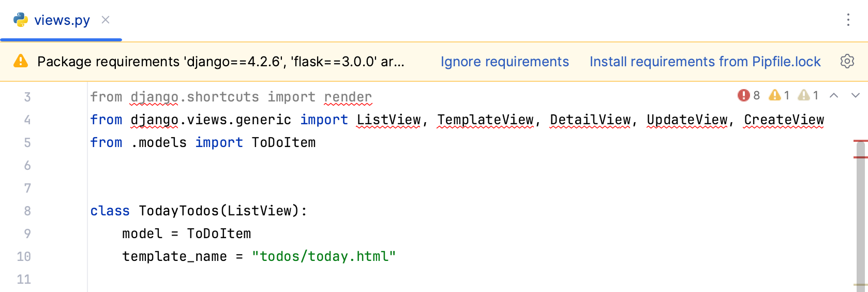Viewport: 868px width, 292px height.
Task: Jump to next highlighted error arrow
Action: pos(855,95)
